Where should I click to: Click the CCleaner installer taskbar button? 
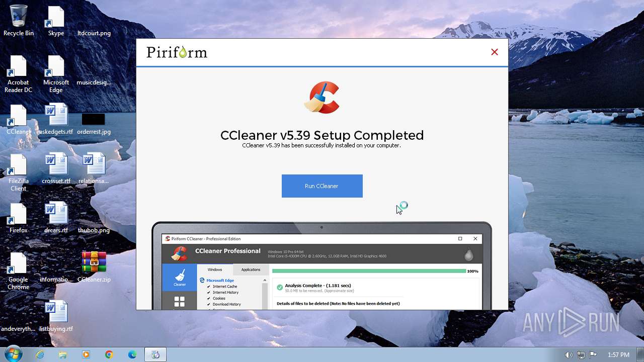tap(155, 354)
